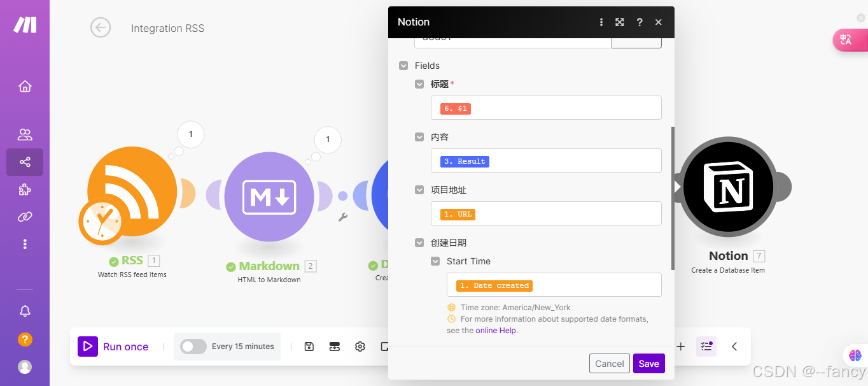This screenshot has height=386, width=868.
Task: Open Scenarios share icon in the sidebar
Action: point(25,162)
